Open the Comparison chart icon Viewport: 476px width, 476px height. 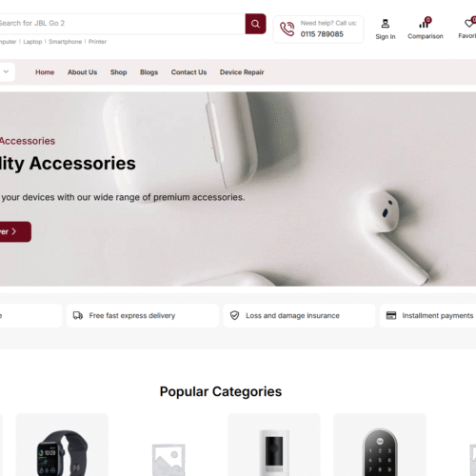point(425,23)
